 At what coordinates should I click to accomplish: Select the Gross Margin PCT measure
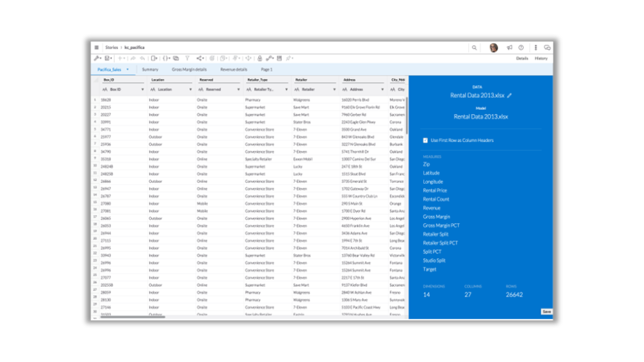pyautogui.click(x=441, y=225)
